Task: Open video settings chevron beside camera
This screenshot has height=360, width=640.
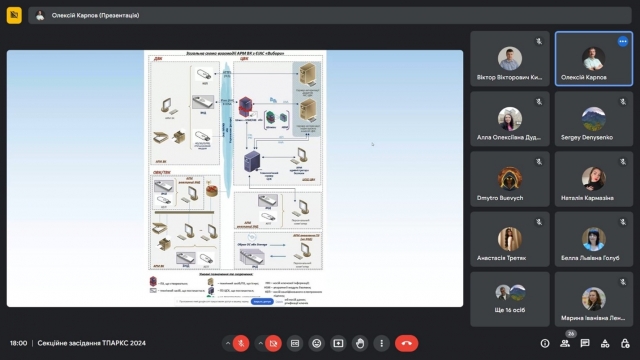Action: tap(260, 343)
